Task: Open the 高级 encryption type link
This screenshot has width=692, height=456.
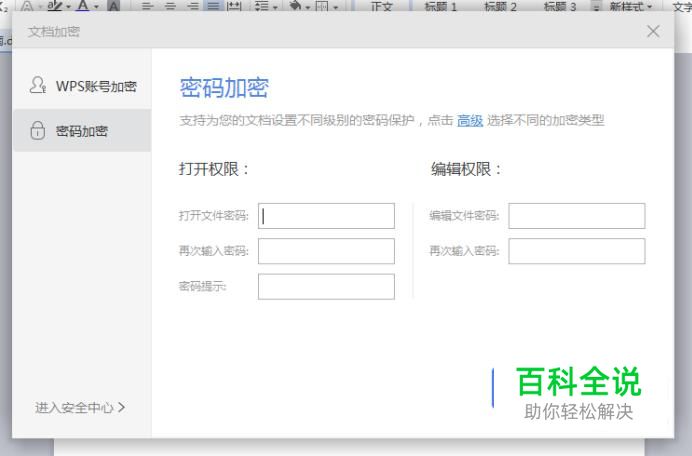Action: (x=470, y=120)
